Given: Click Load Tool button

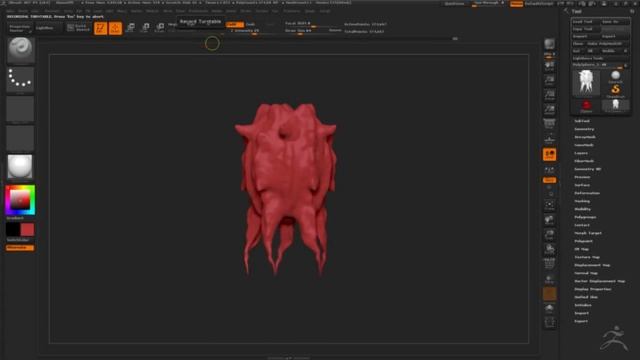Looking at the screenshot, I should click(586, 22).
